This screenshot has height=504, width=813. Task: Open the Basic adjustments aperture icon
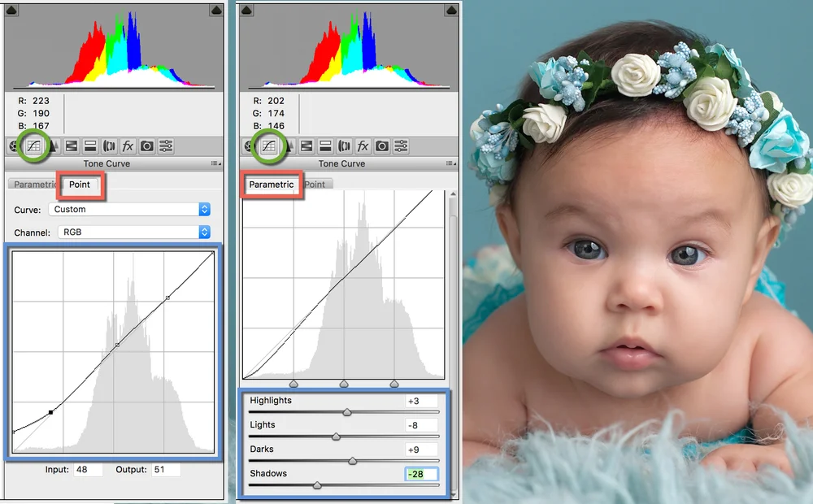click(13, 146)
